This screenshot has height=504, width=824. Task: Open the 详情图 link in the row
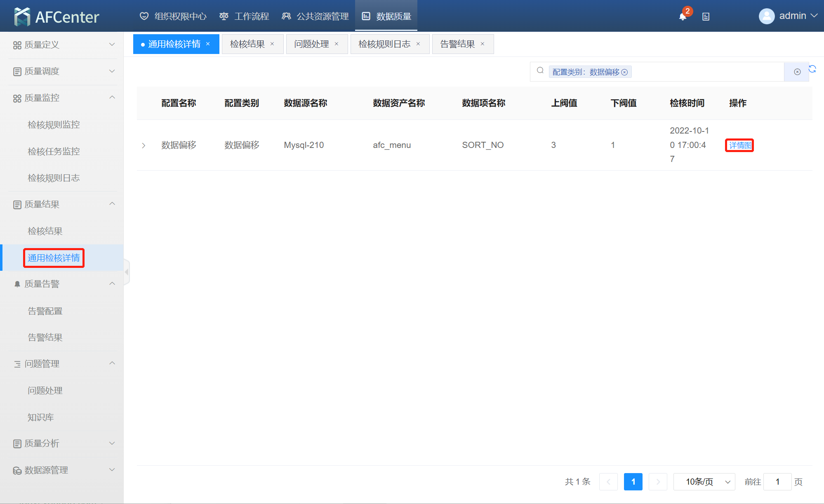coord(739,145)
